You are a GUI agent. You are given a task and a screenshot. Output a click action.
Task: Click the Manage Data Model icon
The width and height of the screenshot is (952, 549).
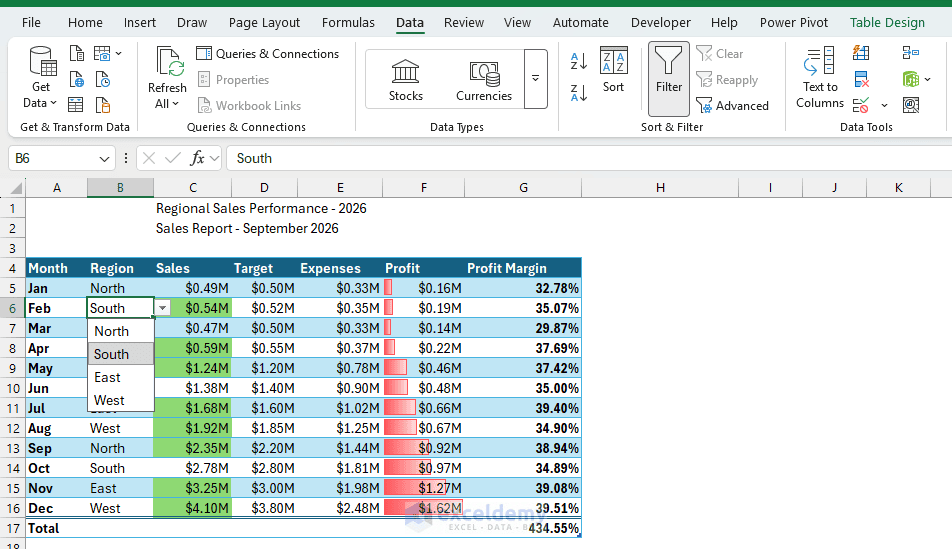(911, 106)
